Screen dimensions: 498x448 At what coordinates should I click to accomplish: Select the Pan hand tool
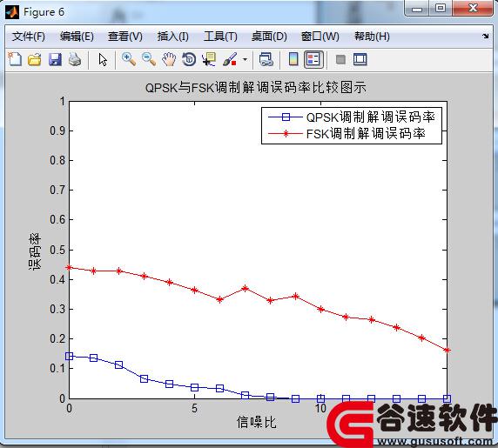pyautogui.click(x=169, y=59)
